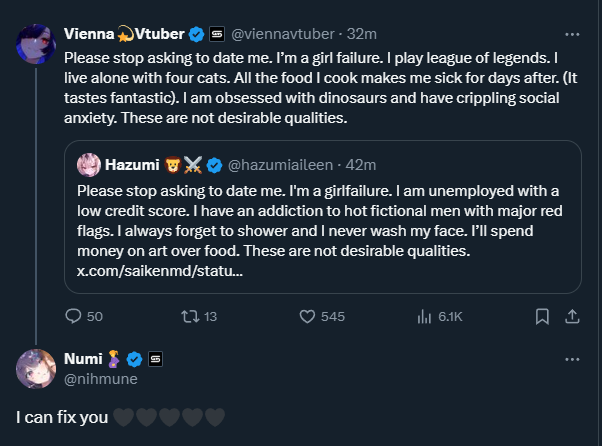Open more options on Vienna's tweet
The height and width of the screenshot is (446, 602).
pos(573,33)
